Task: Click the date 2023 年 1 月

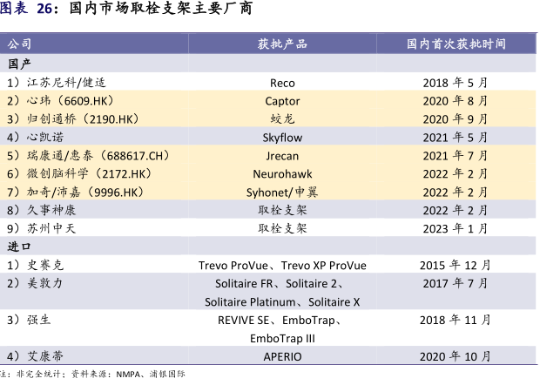Action: pyautogui.click(x=455, y=229)
